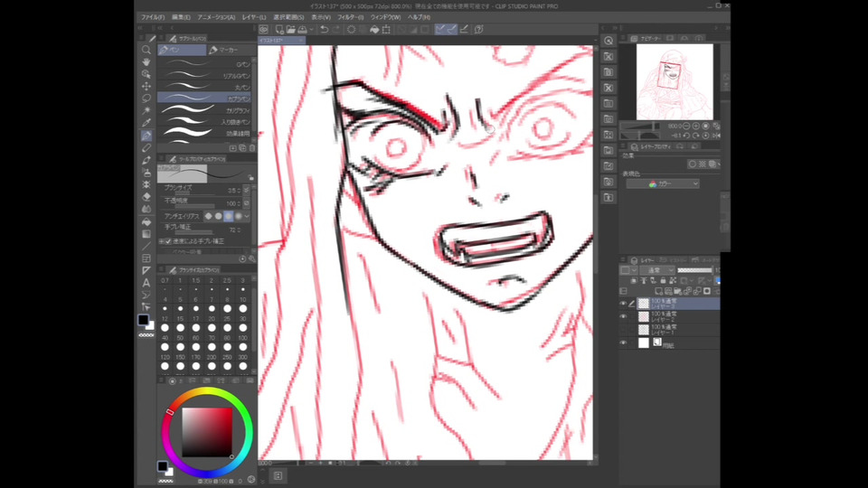Select the イラスト137 canvas tab

click(x=281, y=41)
